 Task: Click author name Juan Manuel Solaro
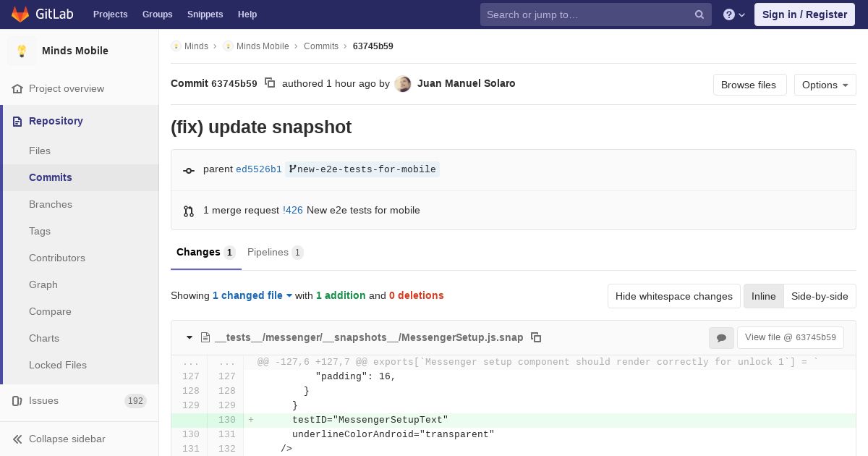(x=467, y=83)
